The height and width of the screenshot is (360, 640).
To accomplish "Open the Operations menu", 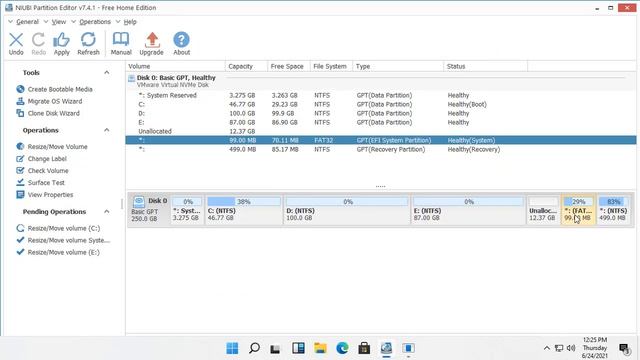I will [x=95, y=22].
